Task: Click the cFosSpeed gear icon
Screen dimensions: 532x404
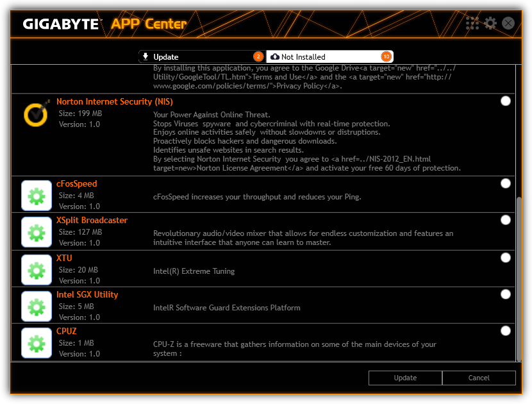Action: coord(37,196)
